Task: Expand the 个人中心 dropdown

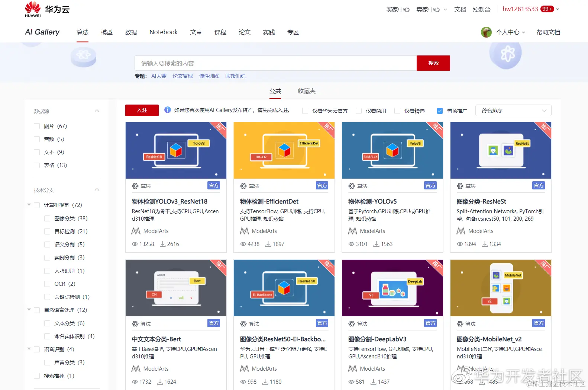Action: click(510, 32)
